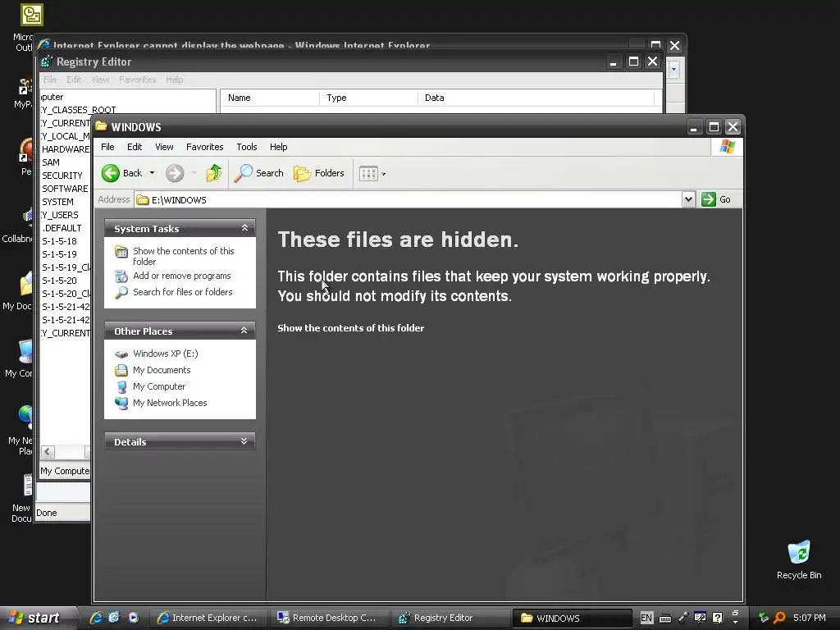Click the system clock showing 5:07 PM

(810, 618)
